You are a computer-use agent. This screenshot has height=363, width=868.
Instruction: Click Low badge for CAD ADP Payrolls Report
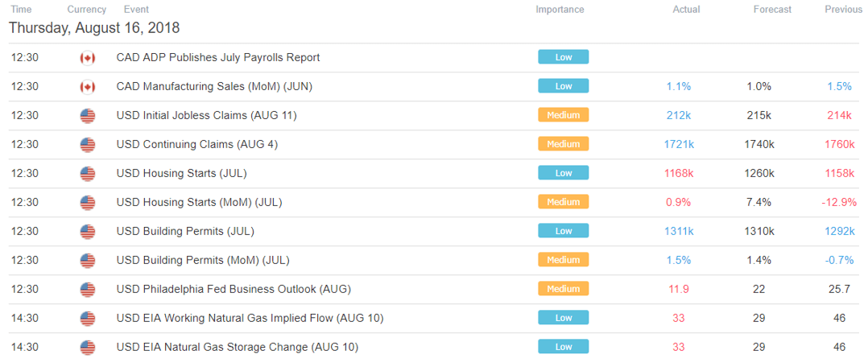(563, 57)
